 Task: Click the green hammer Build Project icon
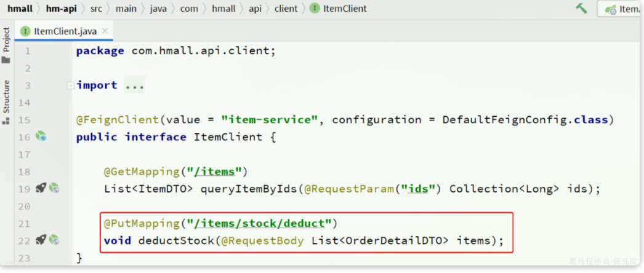[x=581, y=9]
